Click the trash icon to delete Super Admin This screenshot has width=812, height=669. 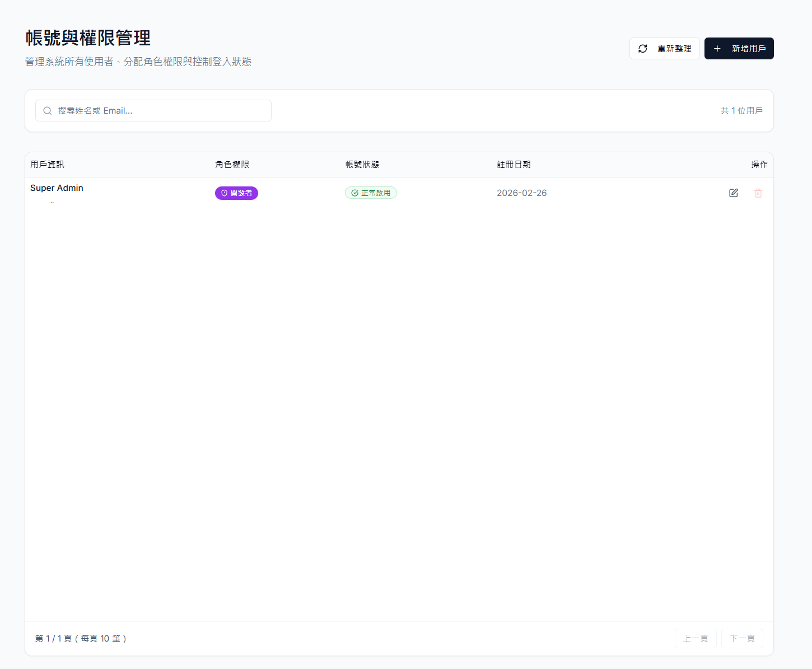pyautogui.click(x=758, y=193)
